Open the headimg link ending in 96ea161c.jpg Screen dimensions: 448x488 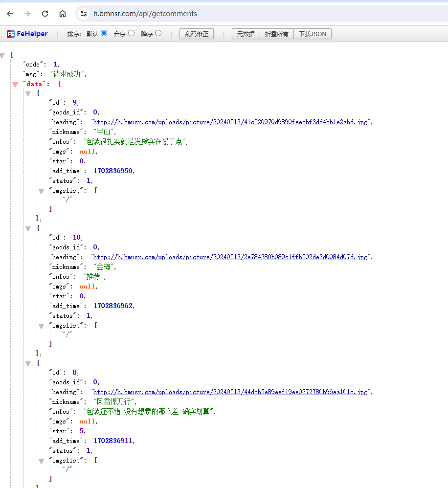[230, 392]
